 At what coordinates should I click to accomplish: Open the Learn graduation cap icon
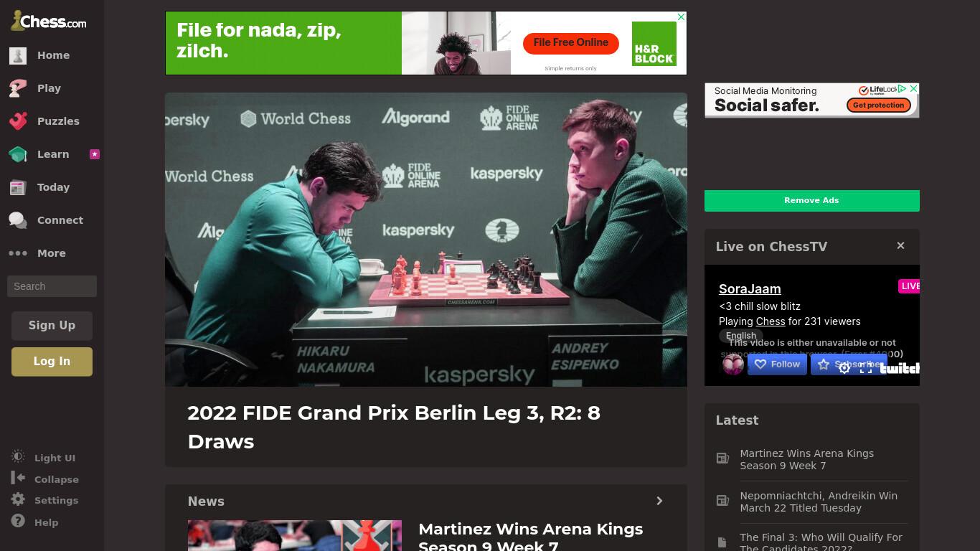(18, 154)
